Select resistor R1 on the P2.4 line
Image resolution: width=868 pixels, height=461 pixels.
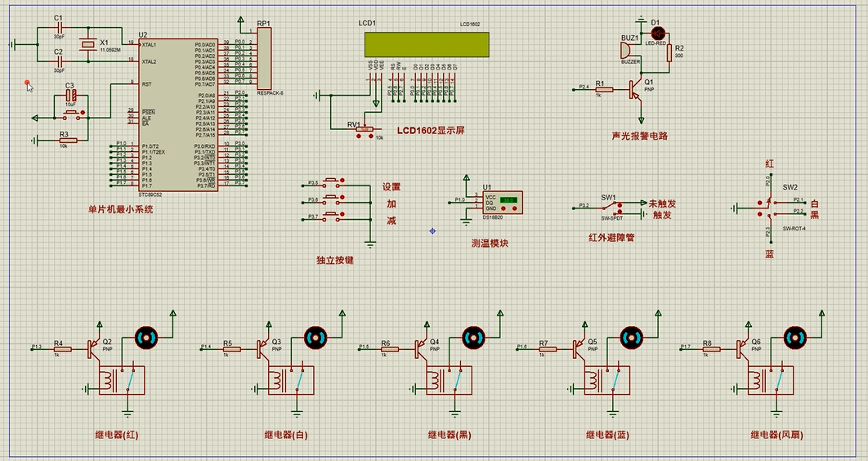tap(604, 89)
